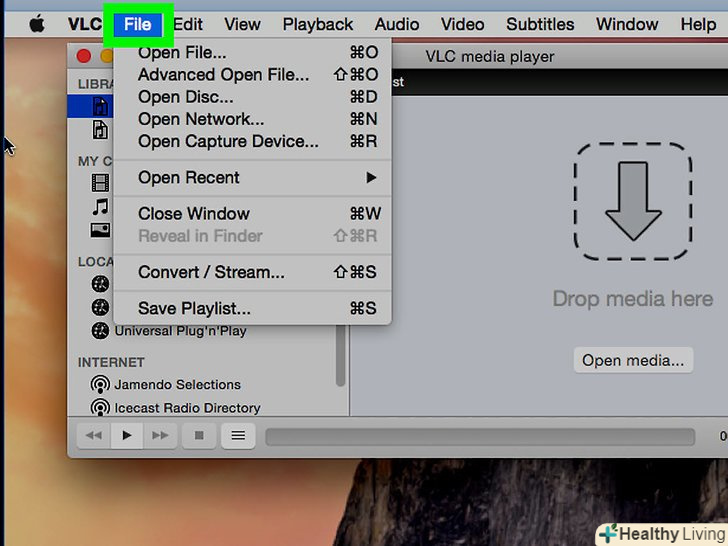Viewport: 728px width, 546px height.
Task: Click the sidebar vertical scrollbar
Action: (x=340, y=356)
